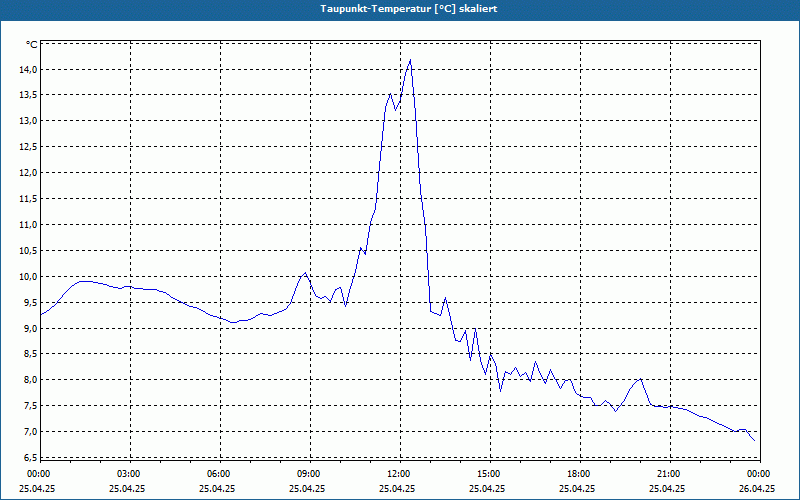Click the '12,5' y-axis value

29,147
